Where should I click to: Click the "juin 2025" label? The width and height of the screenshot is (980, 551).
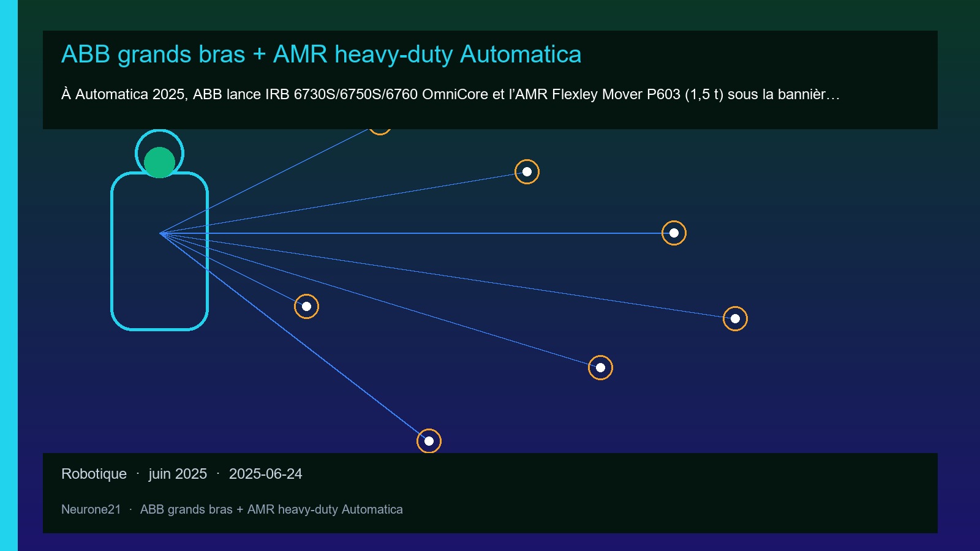coord(178,474)
